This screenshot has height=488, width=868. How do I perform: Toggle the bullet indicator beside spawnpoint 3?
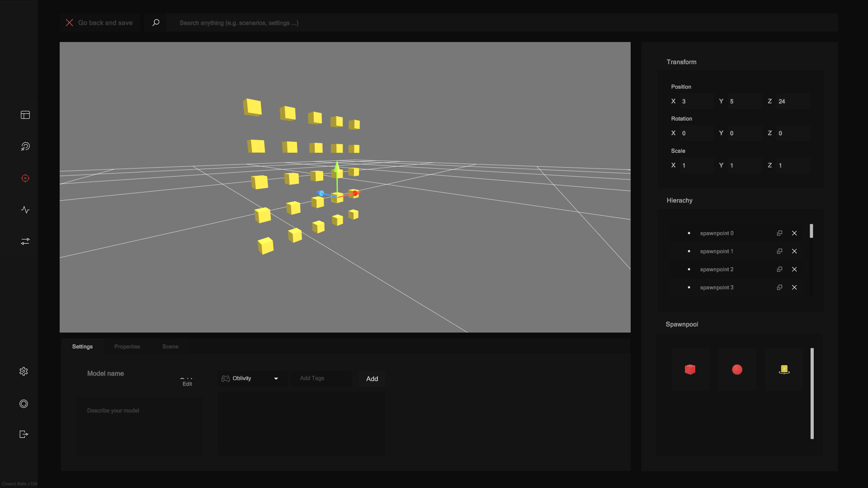(x=689, y=287)
